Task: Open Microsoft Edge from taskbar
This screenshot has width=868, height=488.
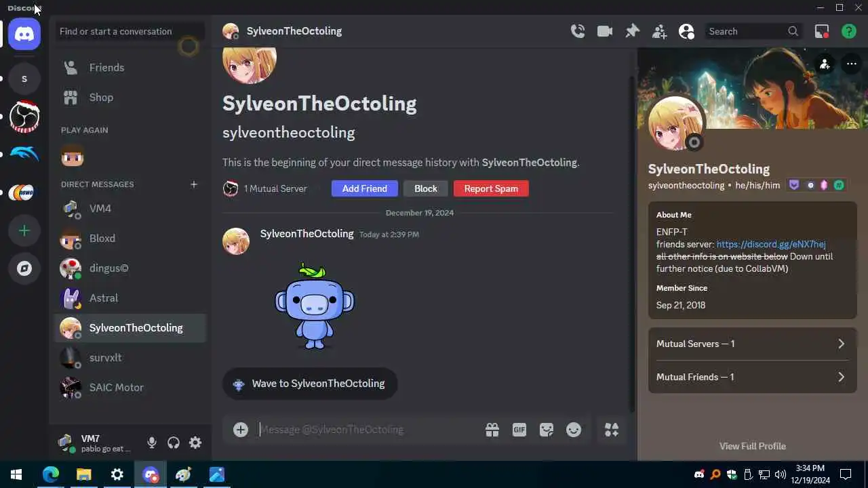Action: click(x=51, y=474)
